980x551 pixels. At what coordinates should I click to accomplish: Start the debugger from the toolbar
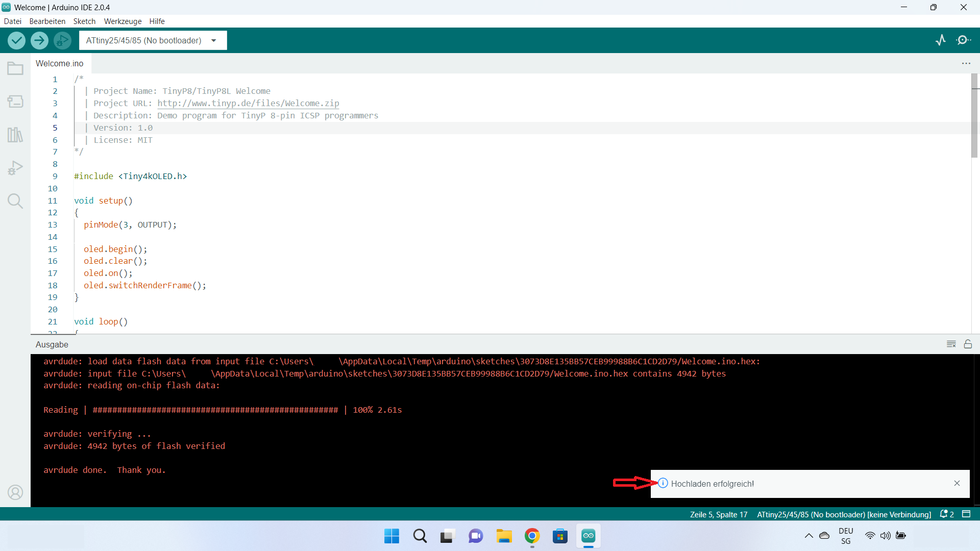pyautogui.click(x=62, y=40)
